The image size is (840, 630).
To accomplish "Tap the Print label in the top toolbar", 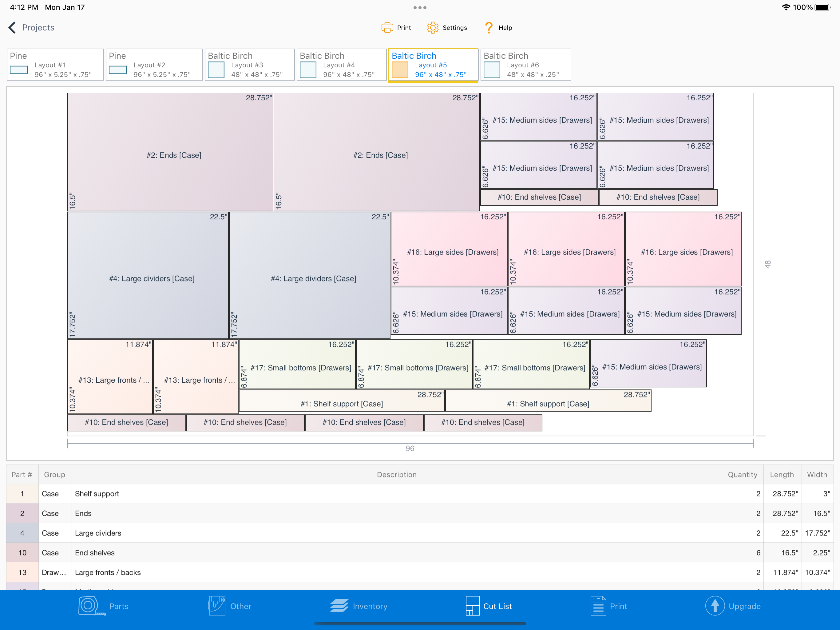I will (404, 28).
